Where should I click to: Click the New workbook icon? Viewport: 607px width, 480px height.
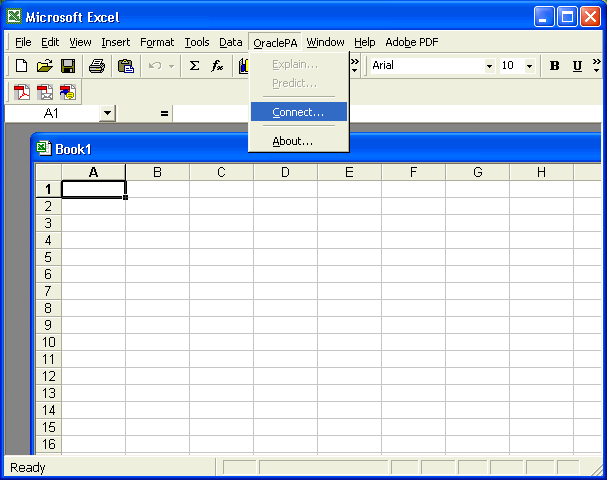(x=21, y=66)
